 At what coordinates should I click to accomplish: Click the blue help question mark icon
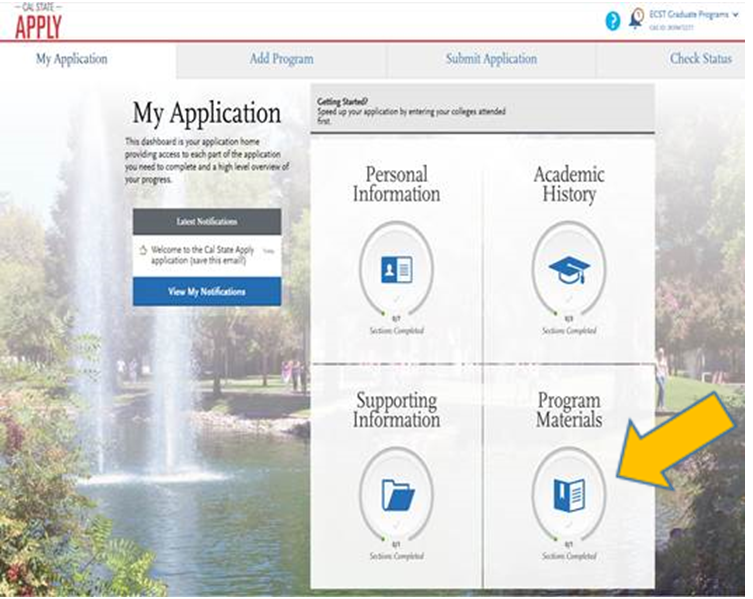(613, 21)
